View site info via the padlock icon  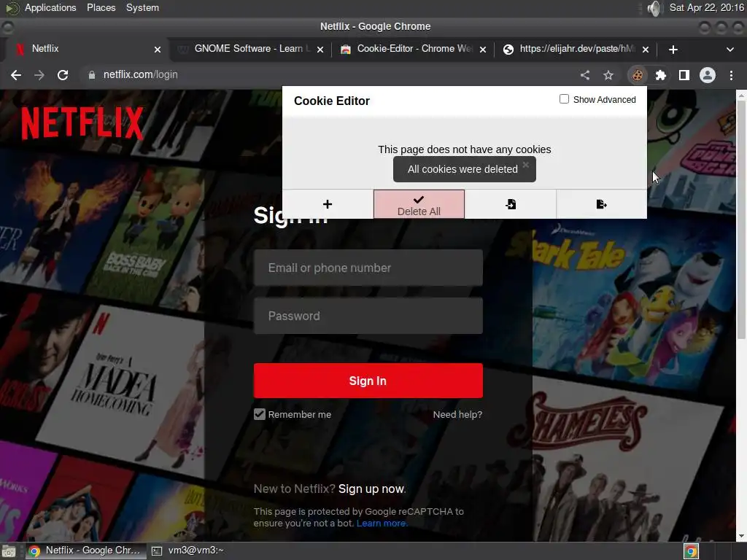[91, 75]
